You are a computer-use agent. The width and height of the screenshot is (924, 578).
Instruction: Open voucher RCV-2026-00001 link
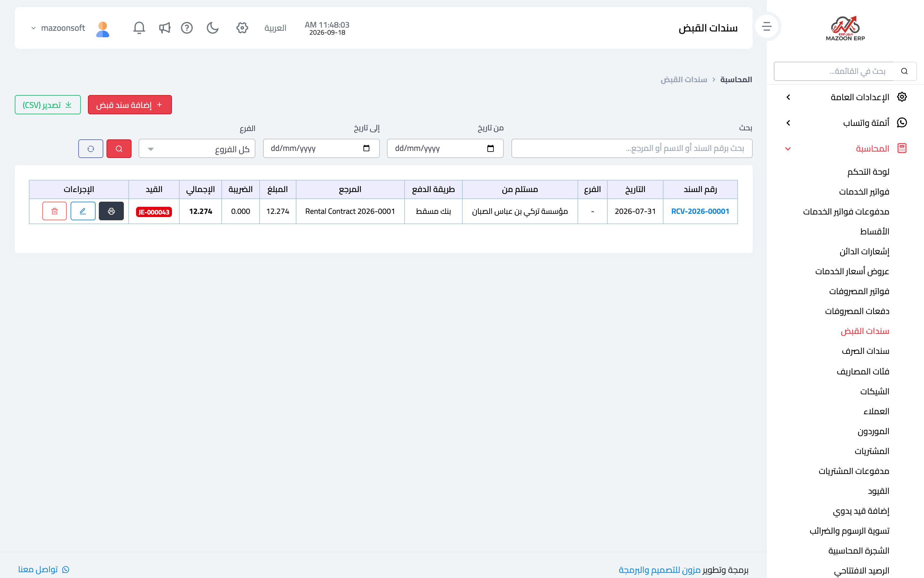coord(700,211)
